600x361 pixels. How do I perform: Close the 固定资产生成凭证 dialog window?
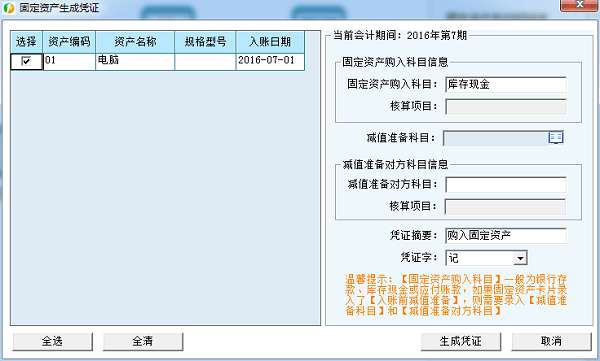pos(579,5)
